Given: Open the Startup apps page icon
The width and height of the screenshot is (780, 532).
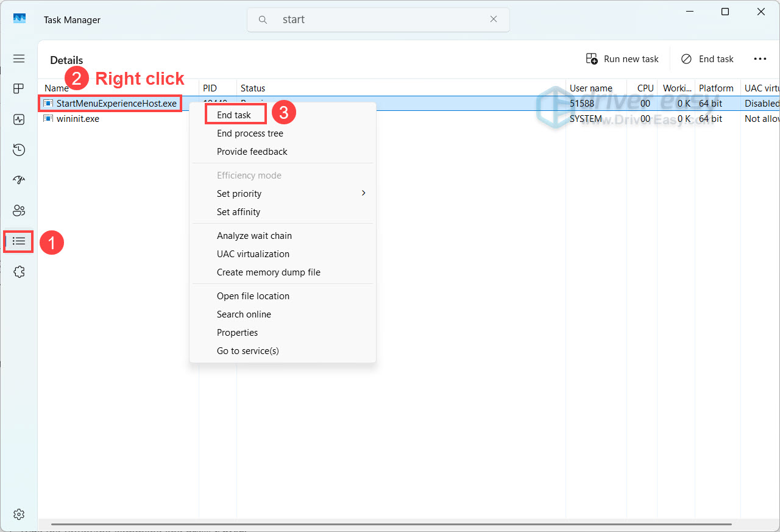Looking at the screenshot, I should [19, 180].
